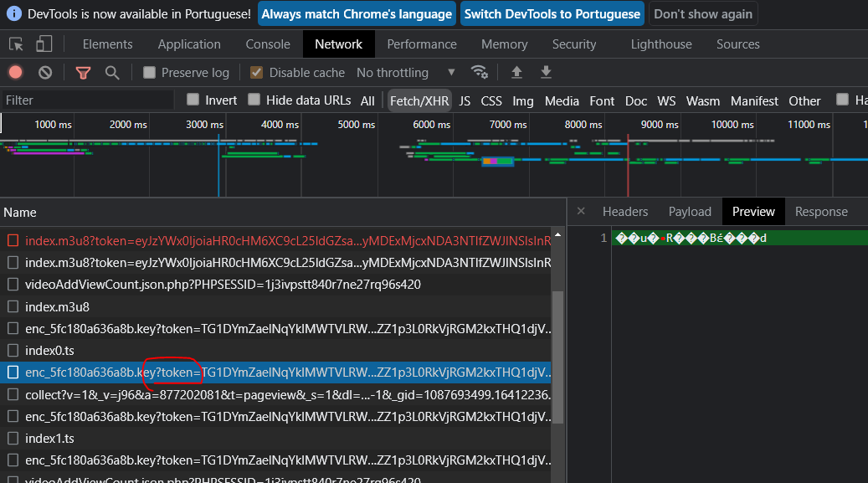Filter requests by All types
The width and height of the screenshot is (868, 483).
(x=367, y=100)
